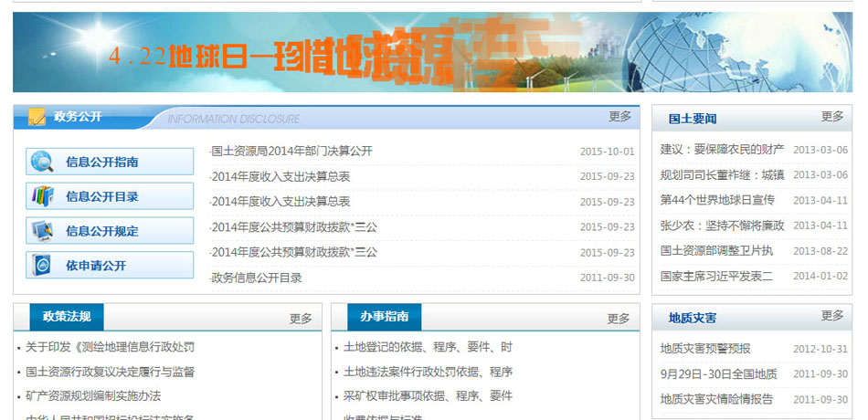Show 更多 in the 地质灾害 panel
This screenshot has width=868, height=420.
coord(831,316)
